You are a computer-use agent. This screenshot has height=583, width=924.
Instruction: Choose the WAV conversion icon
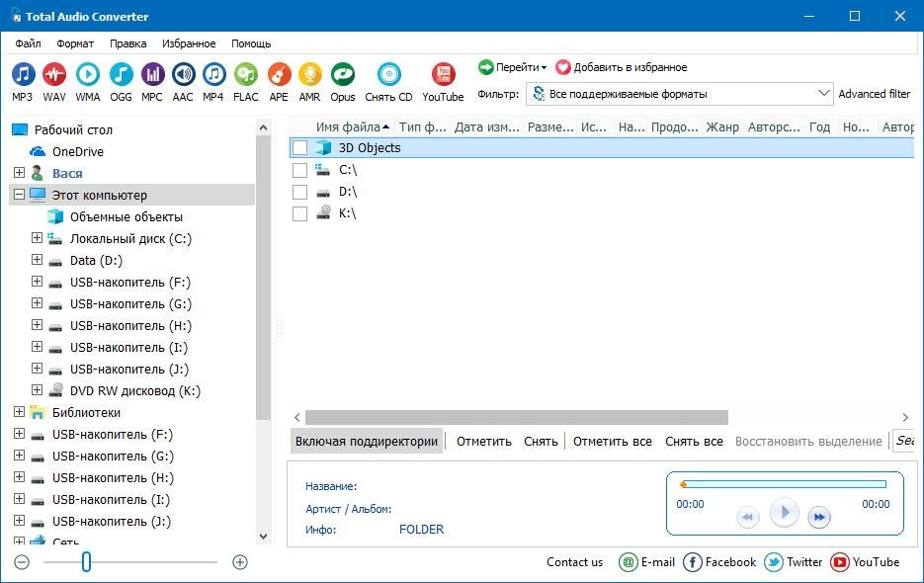point(54,75)
